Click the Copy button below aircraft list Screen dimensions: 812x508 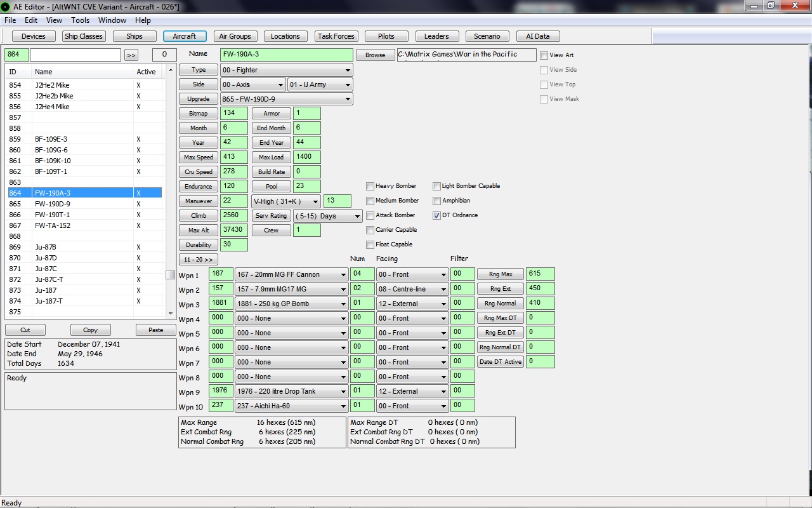[91, 330]
